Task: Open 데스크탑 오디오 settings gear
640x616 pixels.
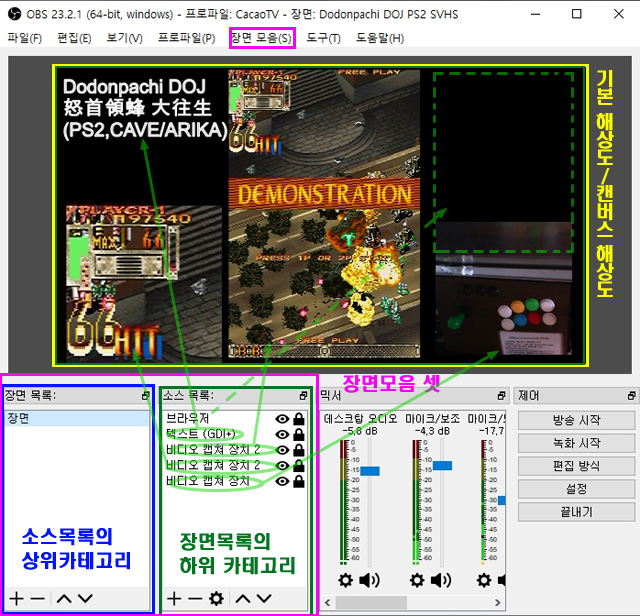Action: [x=345, y=580]
